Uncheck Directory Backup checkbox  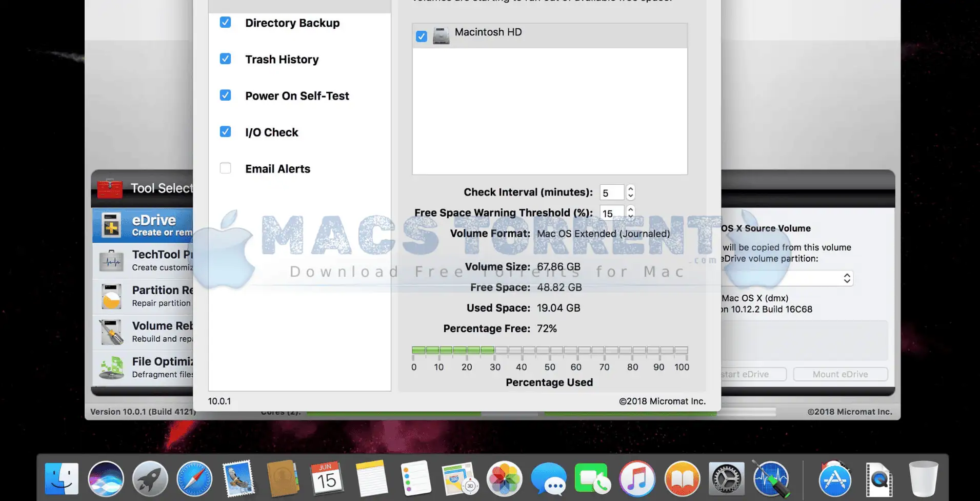coord(225,22)
